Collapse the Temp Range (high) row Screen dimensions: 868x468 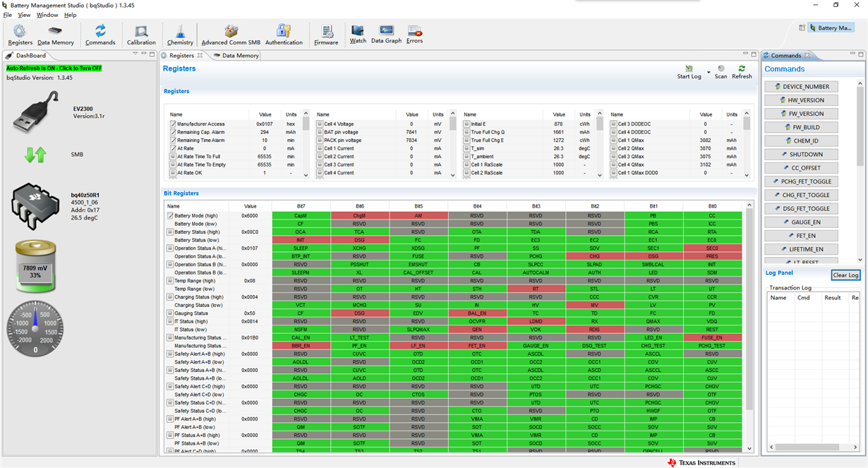point(170,281)
